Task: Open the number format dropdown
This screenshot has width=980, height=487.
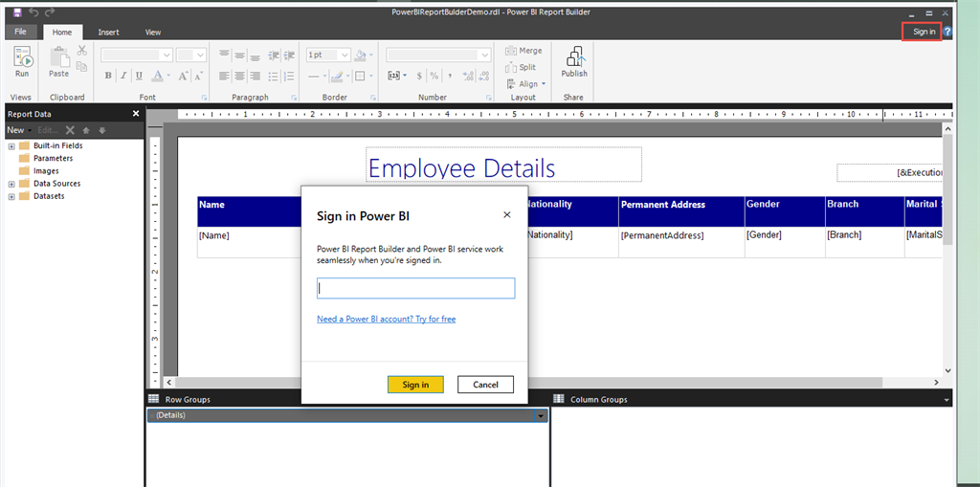Action: [x=485, y=55]
